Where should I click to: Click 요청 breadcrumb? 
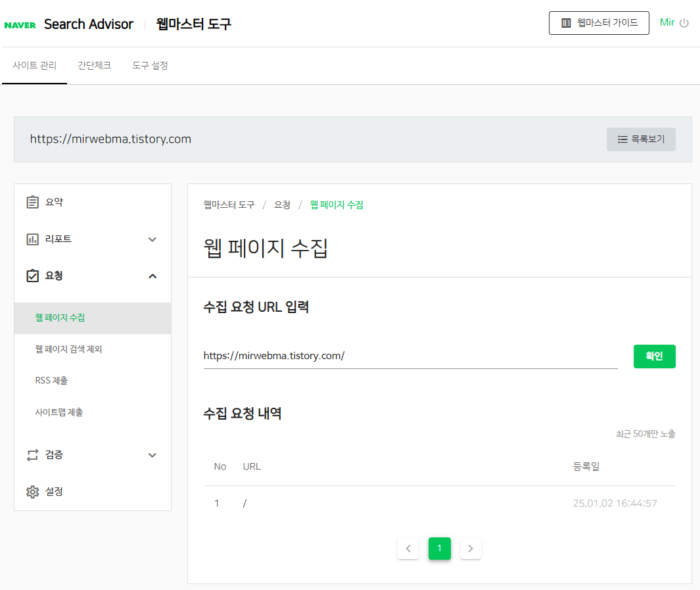(282, 205)
